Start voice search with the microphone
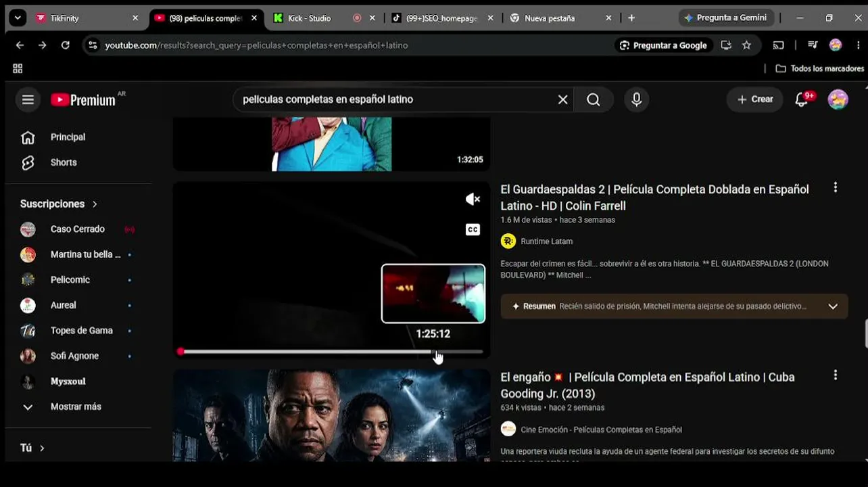This screenshot has height=487, width=868. pyautogui.click(x=636, y=99)
